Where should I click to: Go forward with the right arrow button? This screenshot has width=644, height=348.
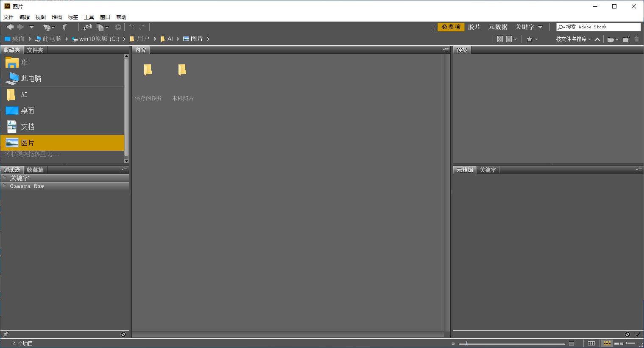(x=20, y=27)
